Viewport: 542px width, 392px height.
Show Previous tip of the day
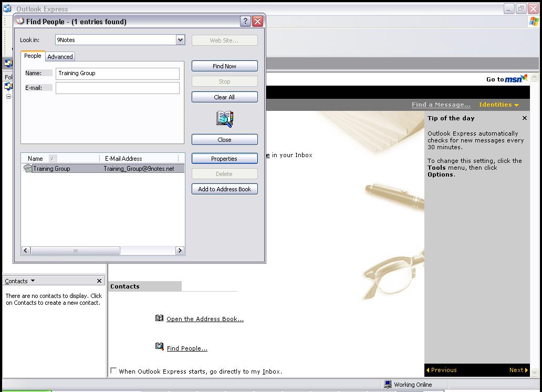tap(442, 370)
